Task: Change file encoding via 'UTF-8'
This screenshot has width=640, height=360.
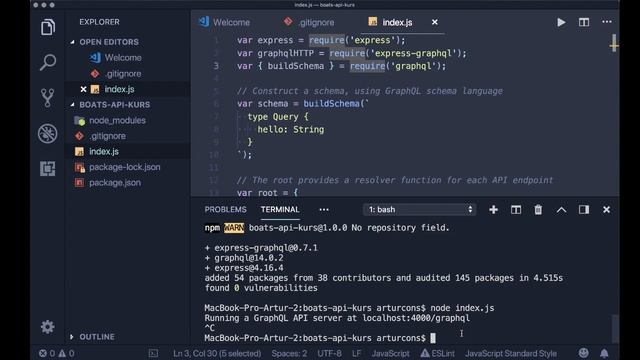Action: pyautogui.click(x=329, y=353)
